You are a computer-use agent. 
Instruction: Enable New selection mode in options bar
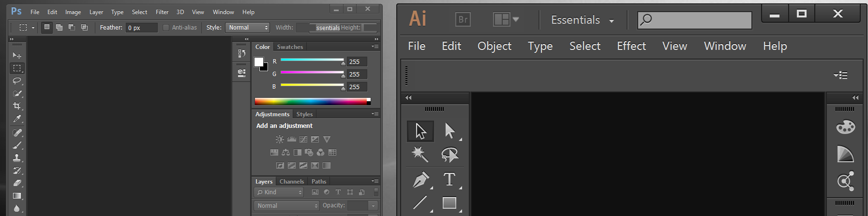click(x=47, y=28)
